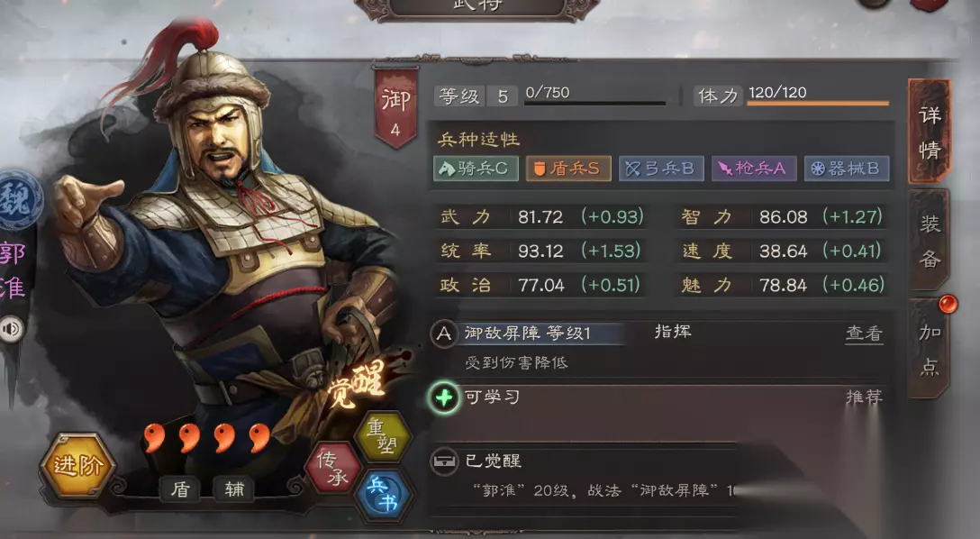This screenshot has height=539, width=980.
Task: Tap the 辅 tag under the portrait
Action: (x=234, y=489)
